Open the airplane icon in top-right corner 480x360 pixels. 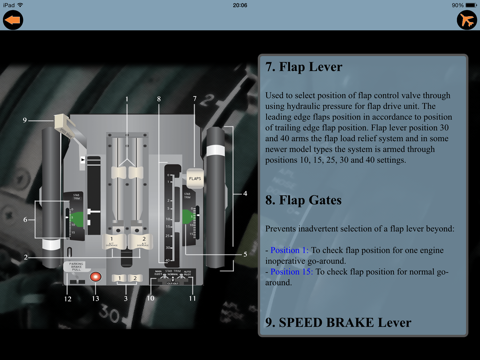click(x=467, y=20)
